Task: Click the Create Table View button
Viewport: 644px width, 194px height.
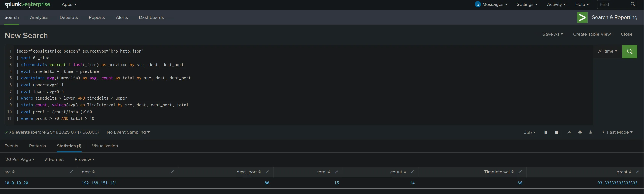Action: tap(592, 34)
